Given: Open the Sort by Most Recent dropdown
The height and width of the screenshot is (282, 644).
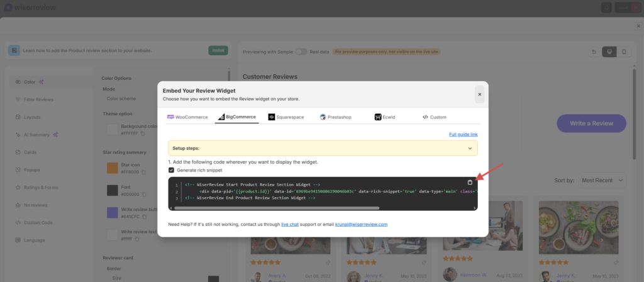Looking at the screenshot, I should (x=602, y=181).
